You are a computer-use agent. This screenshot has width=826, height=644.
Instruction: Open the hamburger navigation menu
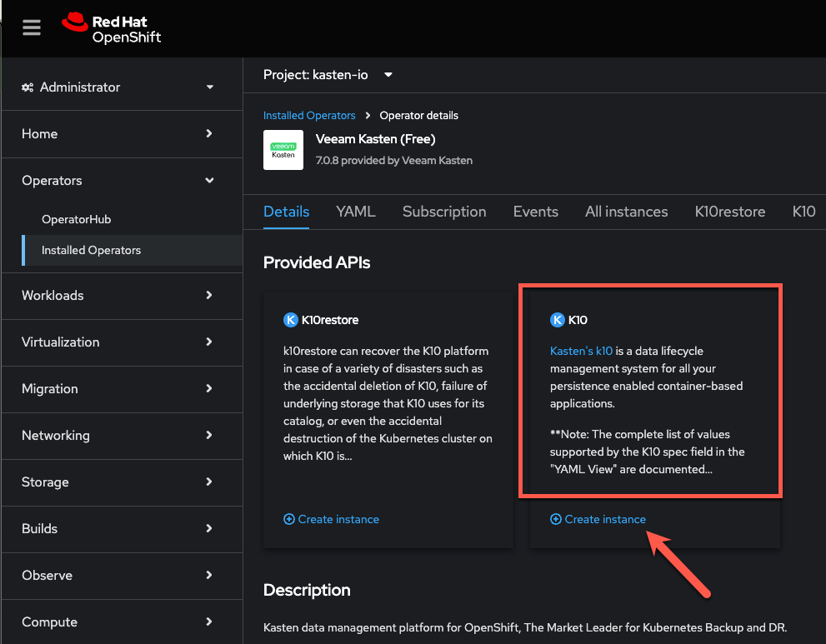(x=32, y=27)
